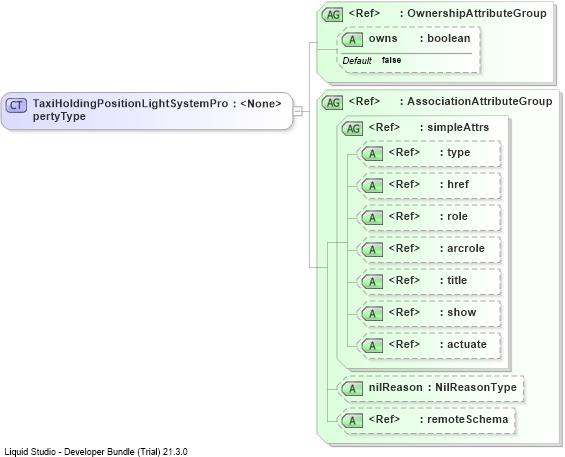Click the A icon of nilReason

coord(352,389)
